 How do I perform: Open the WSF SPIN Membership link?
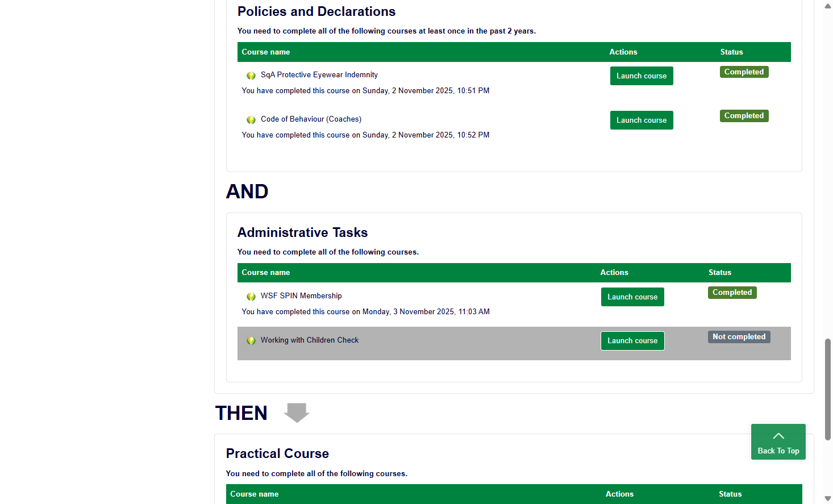pos(301,296)
